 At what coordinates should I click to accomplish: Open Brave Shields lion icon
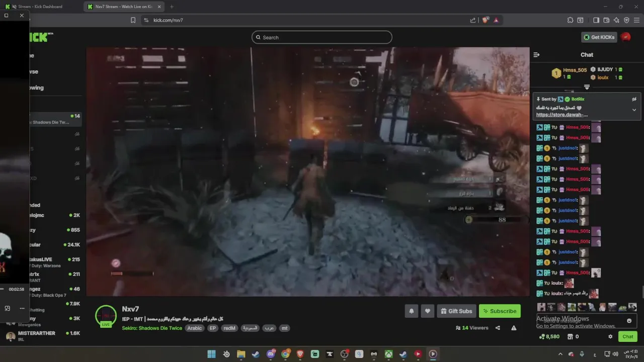coord(485,20)
